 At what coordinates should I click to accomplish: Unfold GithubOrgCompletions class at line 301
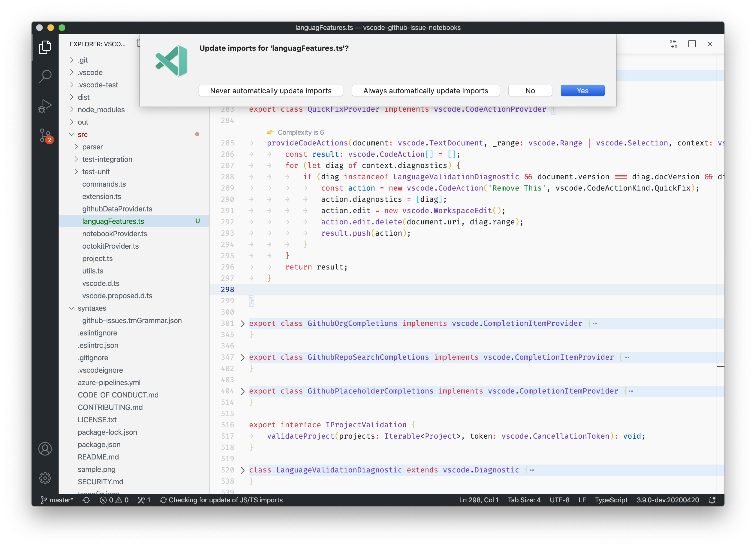coord(242,323)
